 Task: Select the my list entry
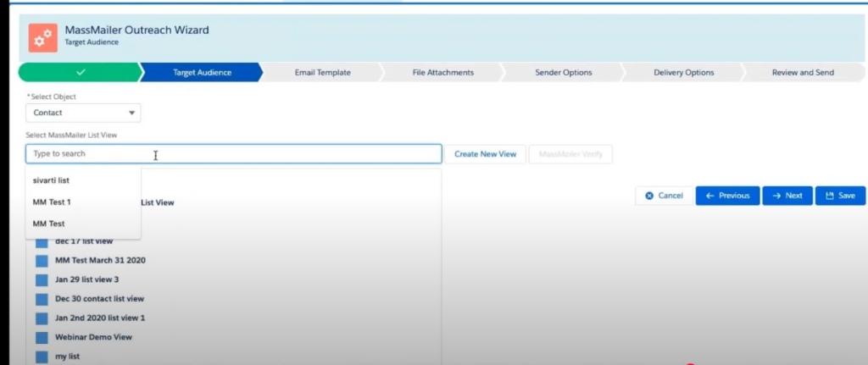[68, 357]
